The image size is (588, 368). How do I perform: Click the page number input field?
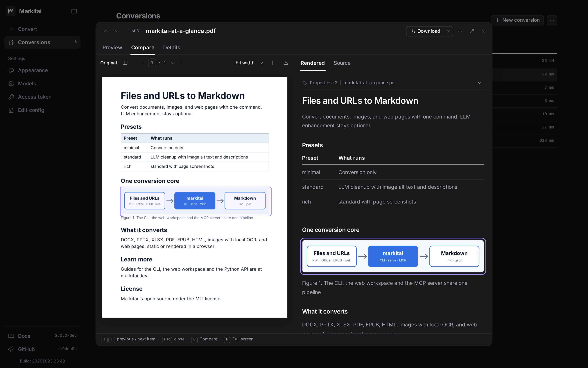pos(152,63)
